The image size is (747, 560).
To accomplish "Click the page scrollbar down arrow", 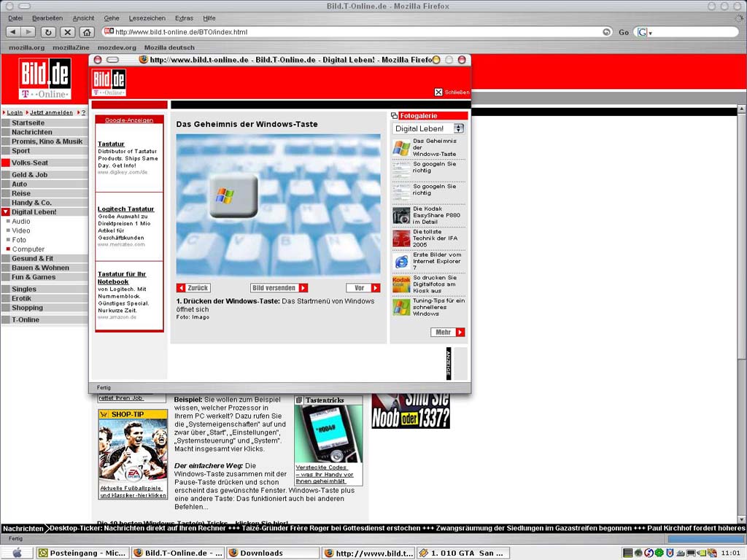I will pyautogui.click(x=741, y=519).
